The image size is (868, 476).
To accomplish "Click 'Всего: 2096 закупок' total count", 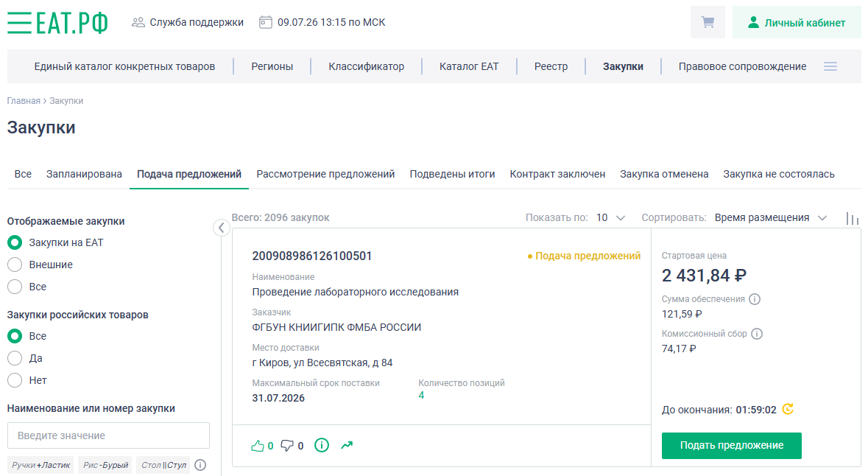I will pyautogui.click(x=280, y=218).
